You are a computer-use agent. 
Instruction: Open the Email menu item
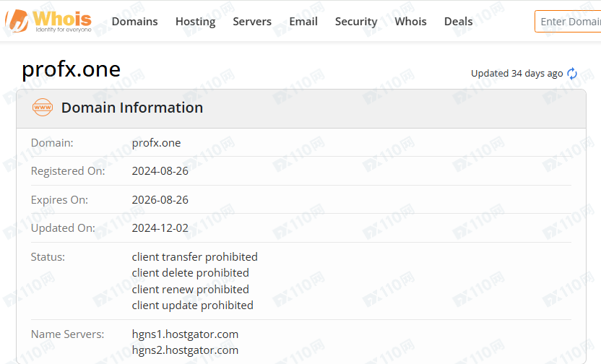point(303,22)
